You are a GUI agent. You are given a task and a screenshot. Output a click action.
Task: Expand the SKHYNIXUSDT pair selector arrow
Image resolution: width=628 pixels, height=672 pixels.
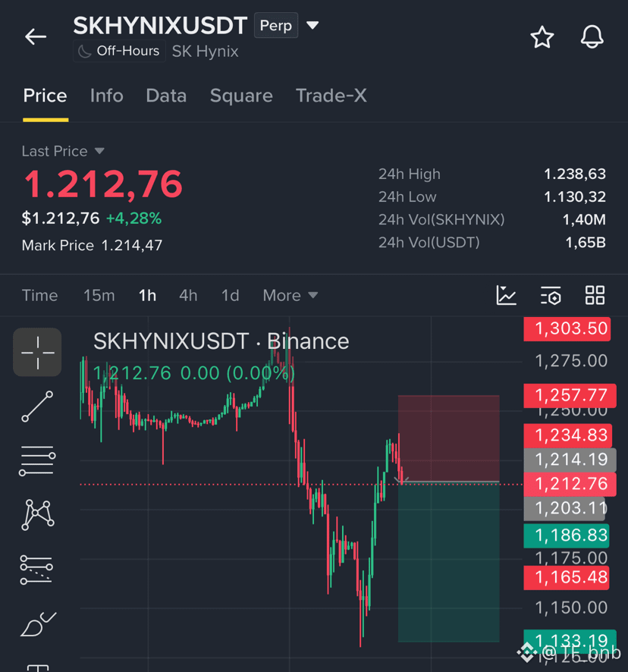312,25
